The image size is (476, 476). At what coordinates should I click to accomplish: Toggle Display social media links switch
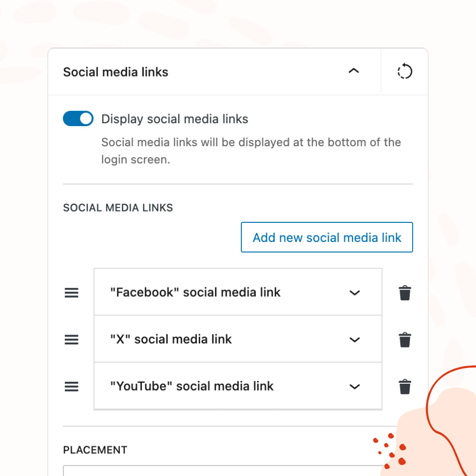78,119
